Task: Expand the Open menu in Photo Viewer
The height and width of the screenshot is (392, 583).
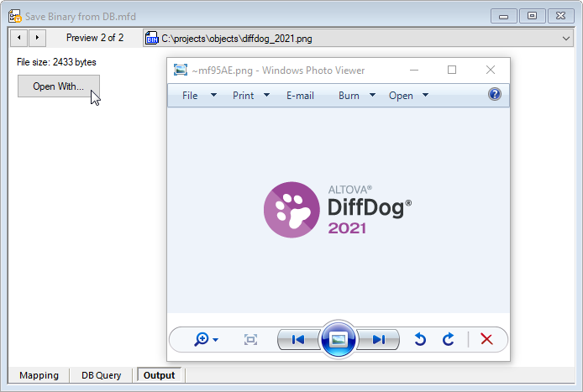Action: tap(408, 96)
